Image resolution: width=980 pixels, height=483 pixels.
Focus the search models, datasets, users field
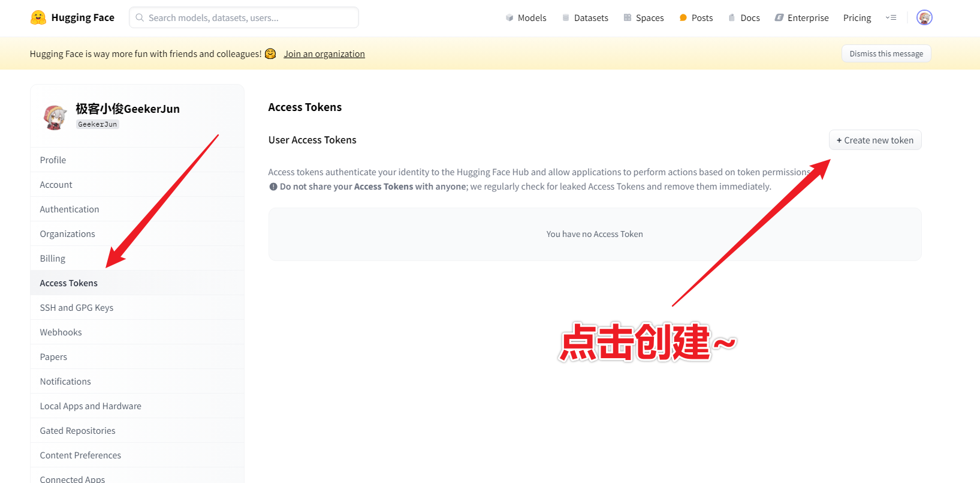coord(244,17)
